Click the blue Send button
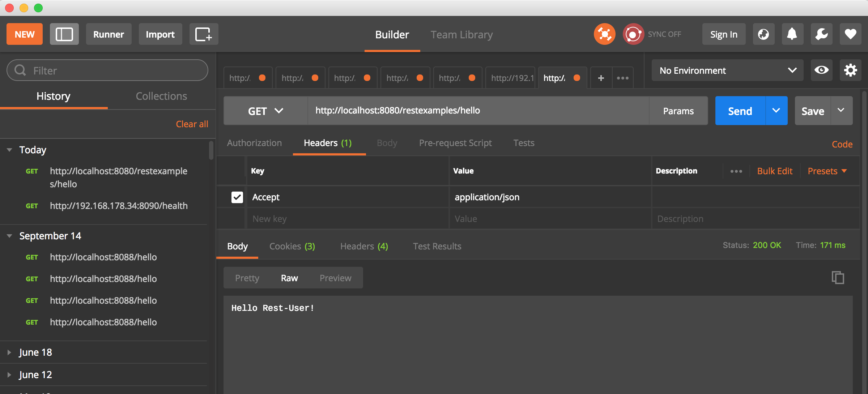 click(x=740, y=111)
